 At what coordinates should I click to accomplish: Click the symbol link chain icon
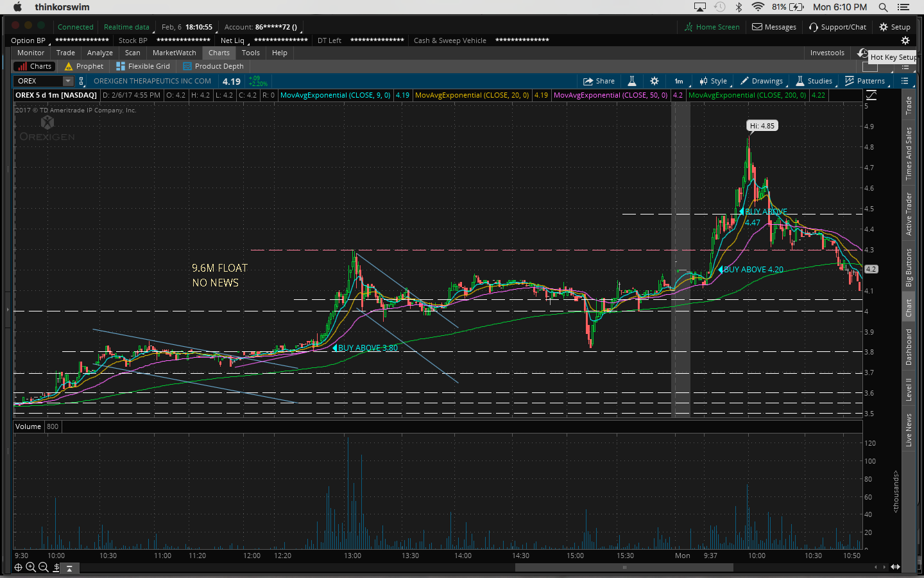81,81
